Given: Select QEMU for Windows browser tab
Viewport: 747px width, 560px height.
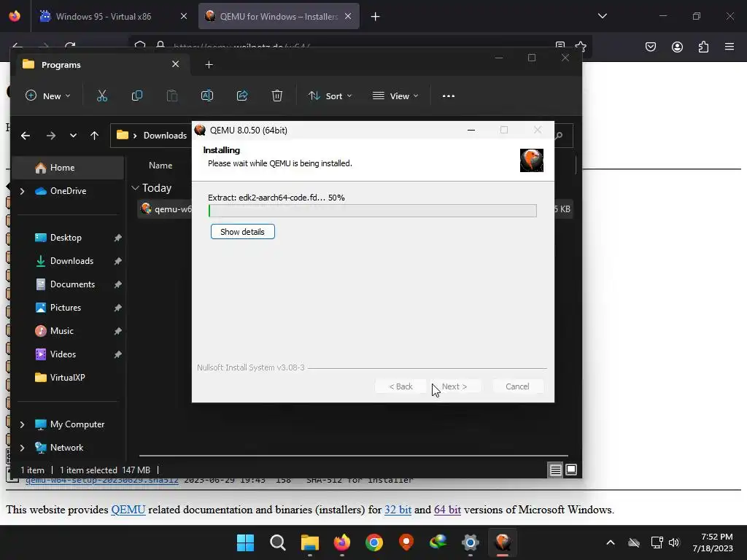Looking at the screenshot, I should pos(279,17).
